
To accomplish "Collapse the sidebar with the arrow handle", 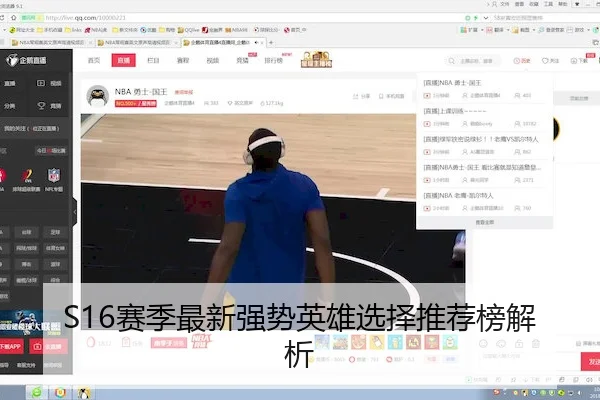I will point(75,212).
